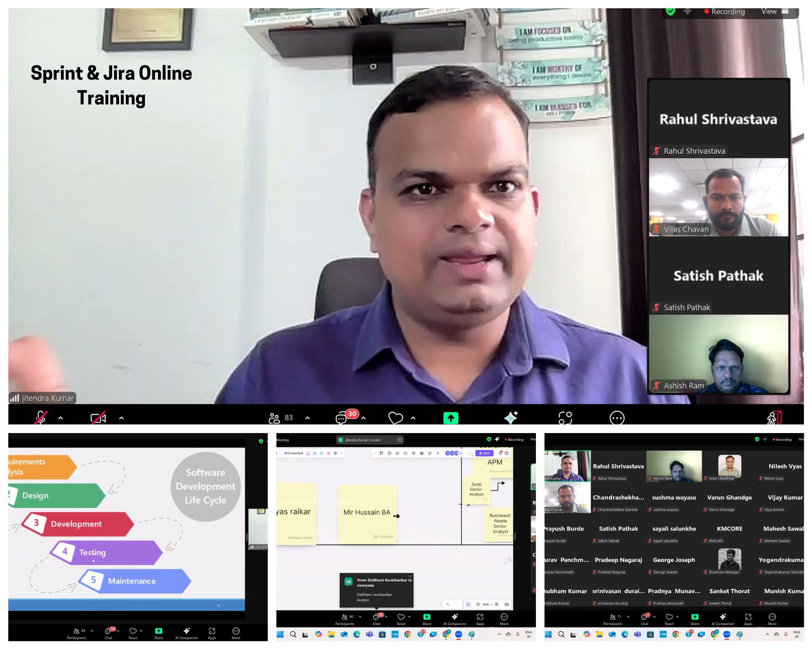Open Apps icon in the main toolbar
The image size is (812, 650).
565,418
